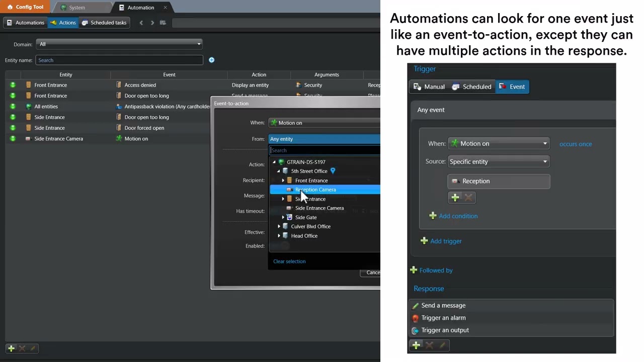Toggle status of Side Entrance Camera row
Image resolution: width=644 pixels, height=362 pixels.
(13, 139)
